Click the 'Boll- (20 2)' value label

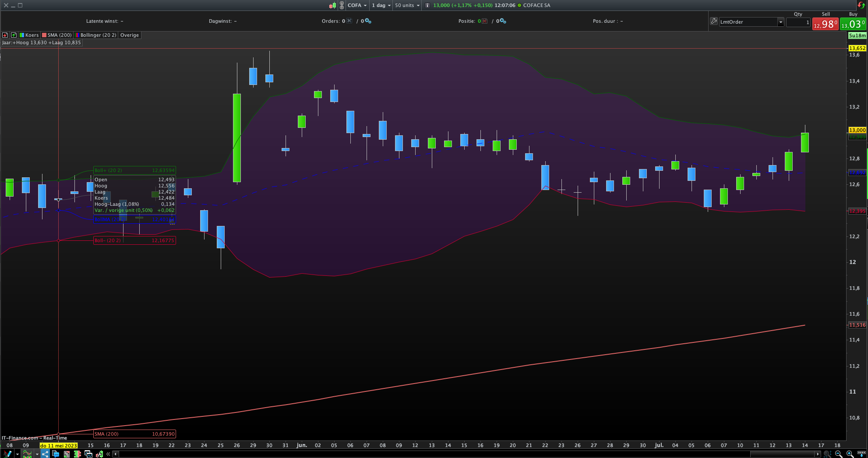click(x=134, y=240)
